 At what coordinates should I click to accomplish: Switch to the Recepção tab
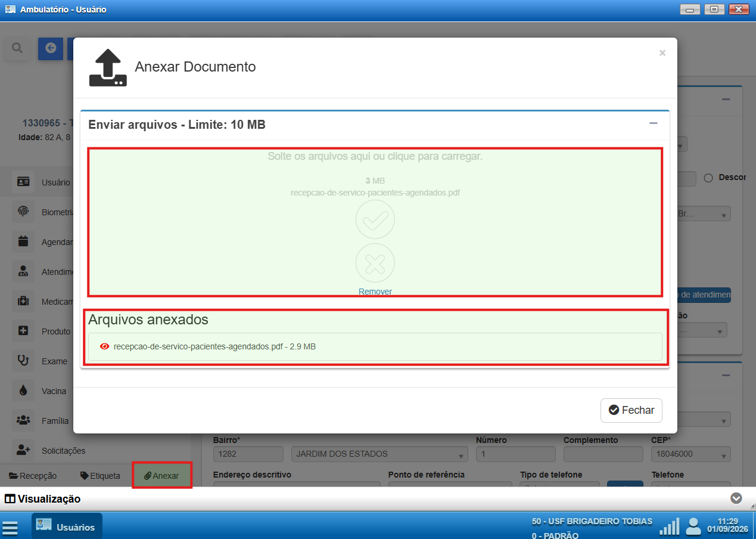33,476
